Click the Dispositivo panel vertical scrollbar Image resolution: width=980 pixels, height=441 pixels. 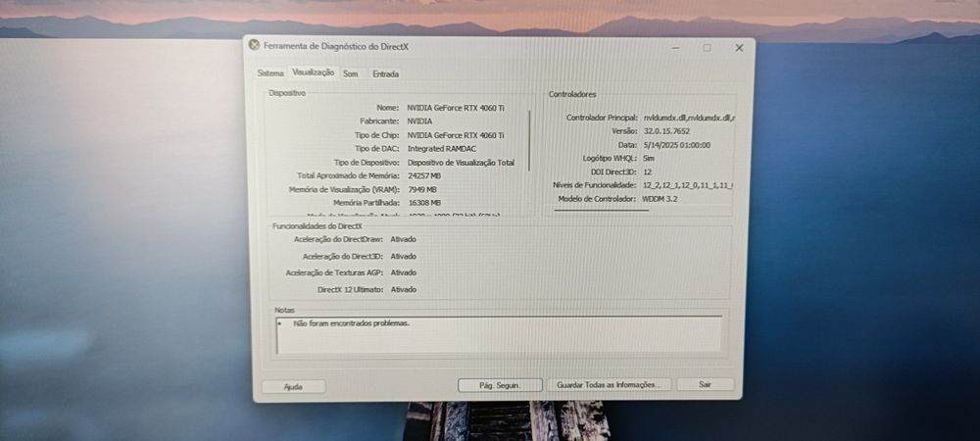(529, 140)
